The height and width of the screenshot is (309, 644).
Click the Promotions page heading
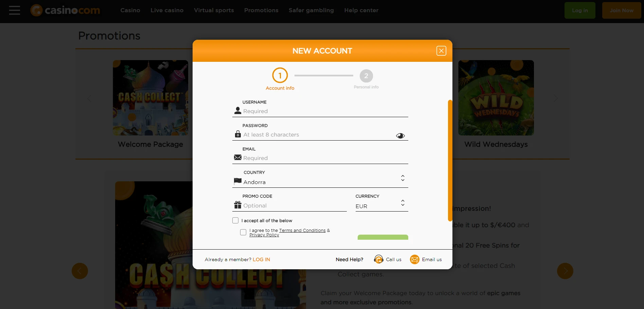point(109,36)
